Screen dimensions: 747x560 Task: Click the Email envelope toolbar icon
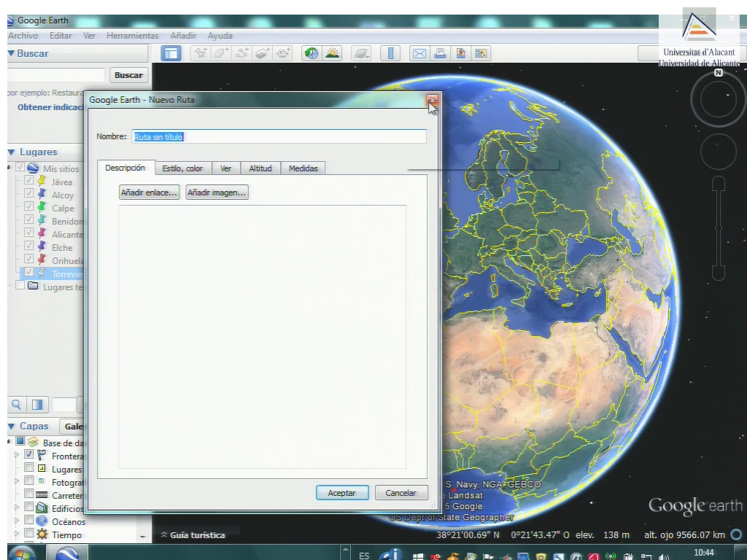(x=419, y=53)
